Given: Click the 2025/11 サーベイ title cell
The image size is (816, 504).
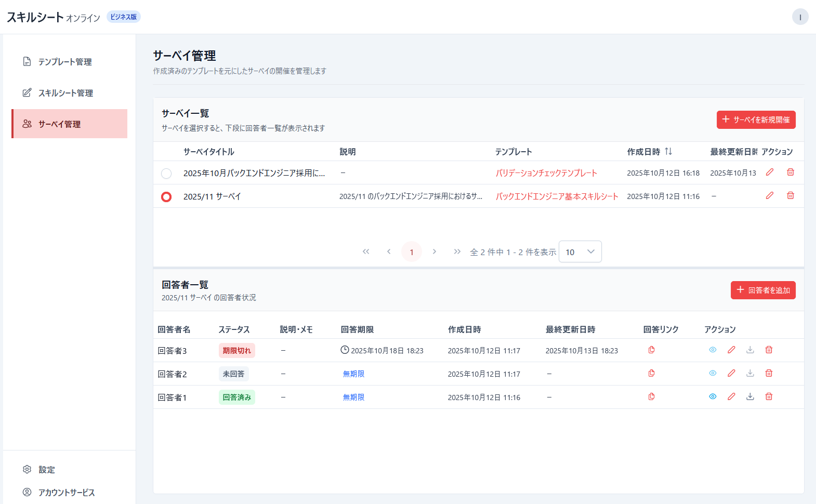Looking at the screenshot, I should coord(212,196).
